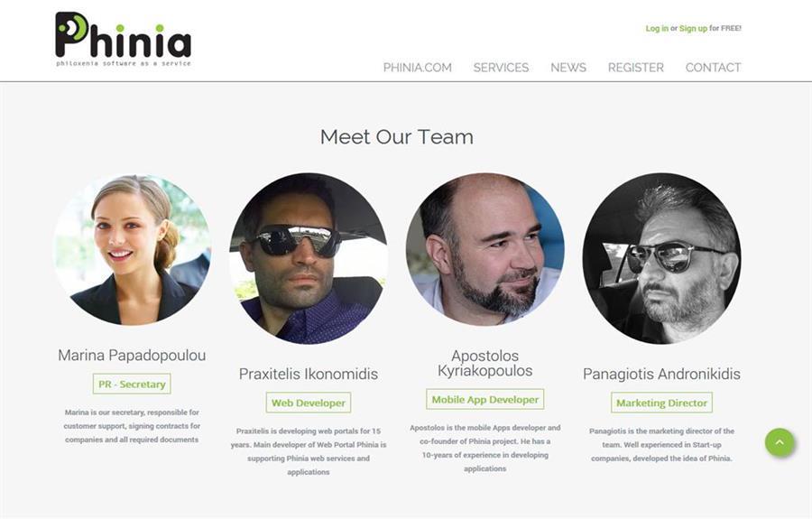Click the Log in link
This screenshot has width=812, height=519.
click(657, 29)
